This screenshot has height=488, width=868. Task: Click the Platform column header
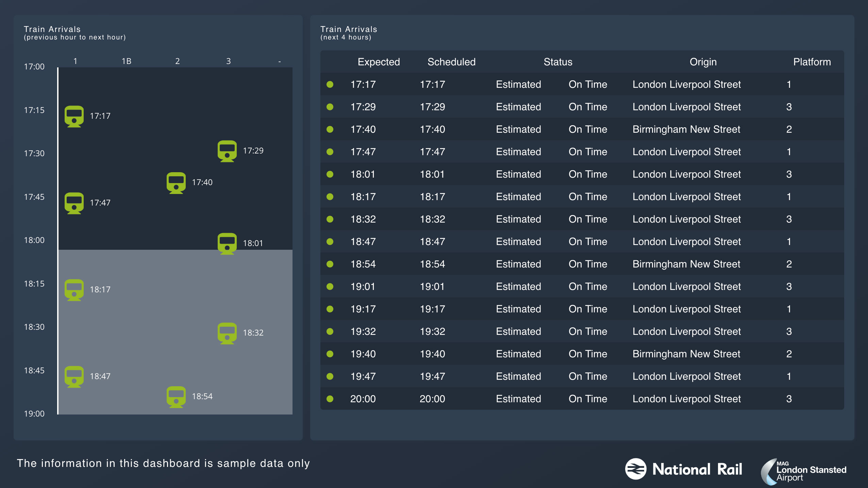pos(812,62)
